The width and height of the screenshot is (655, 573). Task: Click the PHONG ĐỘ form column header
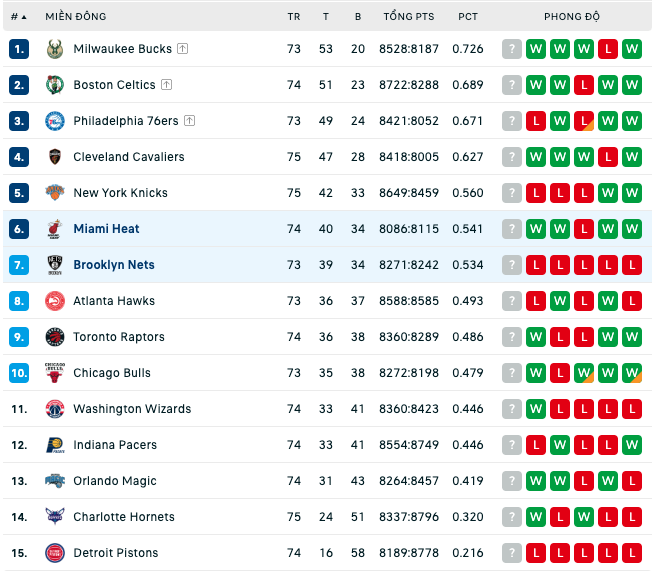pos(572,17)
